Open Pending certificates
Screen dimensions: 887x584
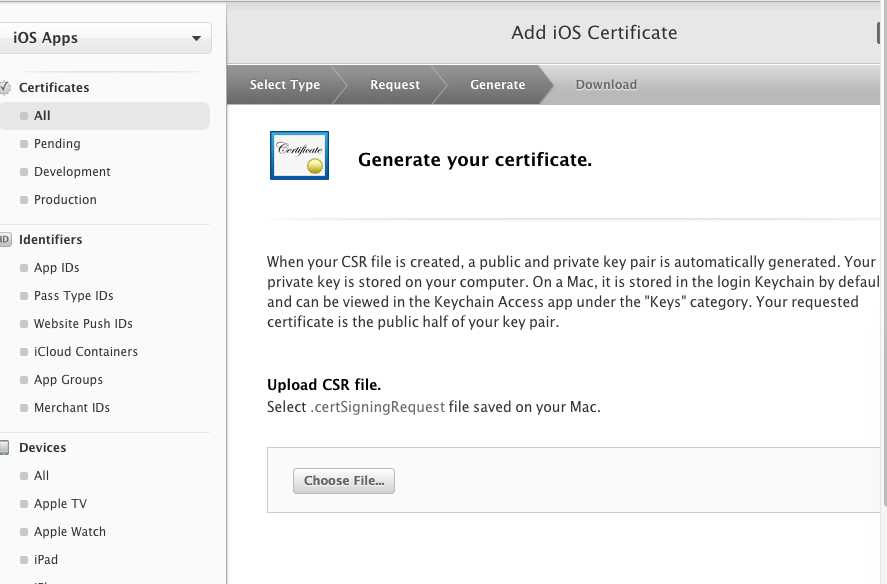tap(57, 144)
